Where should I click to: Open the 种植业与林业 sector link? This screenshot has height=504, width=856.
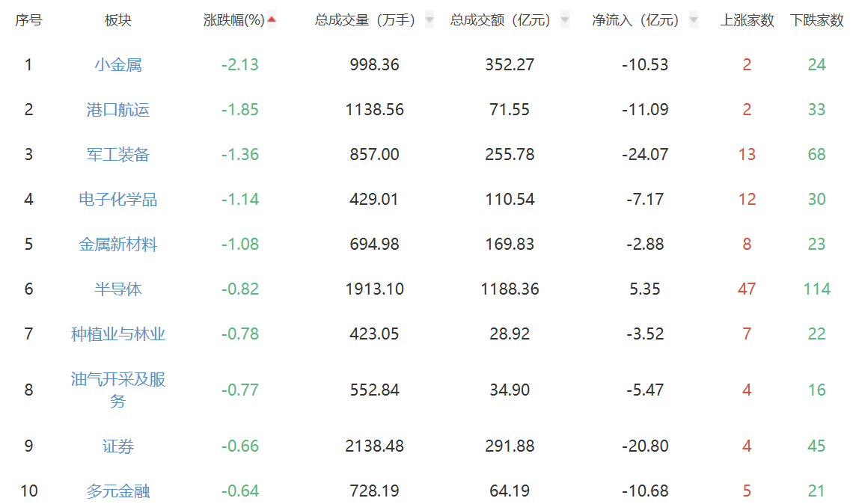click(118, 334)
